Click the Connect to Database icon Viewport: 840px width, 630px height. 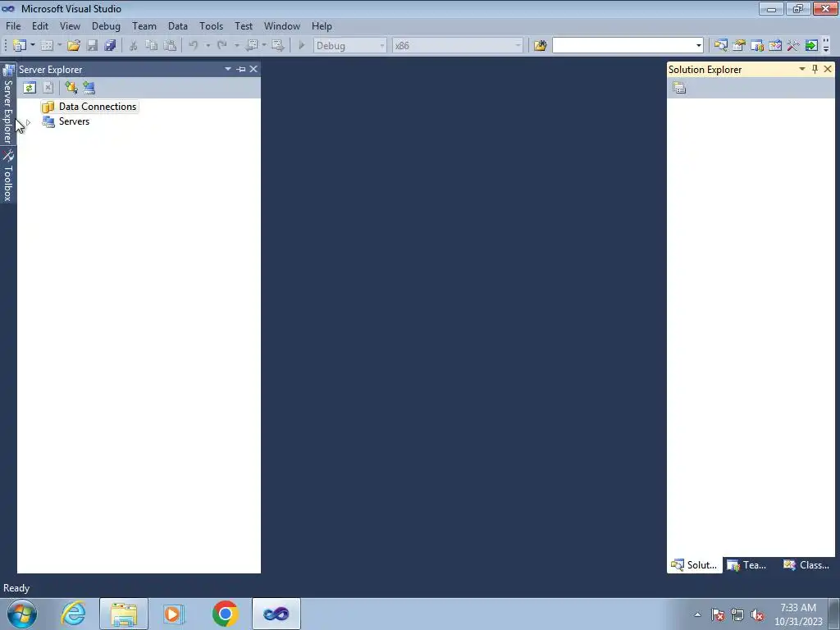click(x=71, y=87)
